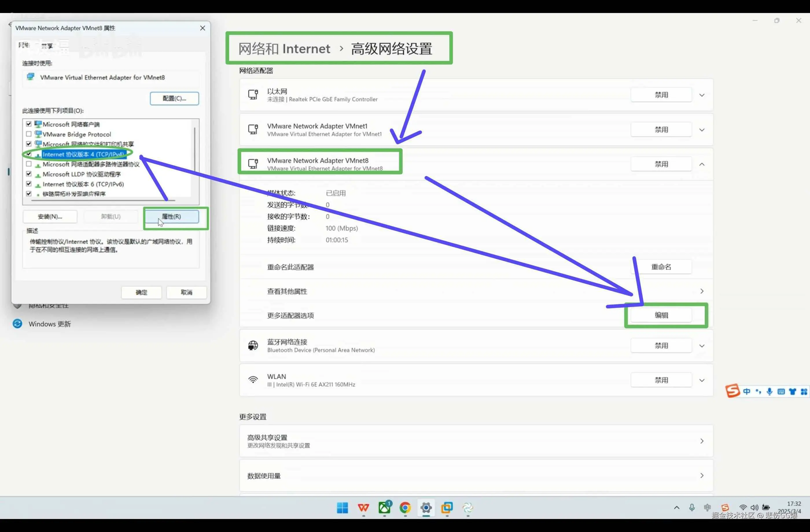810x532 pixels.
Task: Collapse the VMnet8 adapter details
Action: [x=702, y=164]
